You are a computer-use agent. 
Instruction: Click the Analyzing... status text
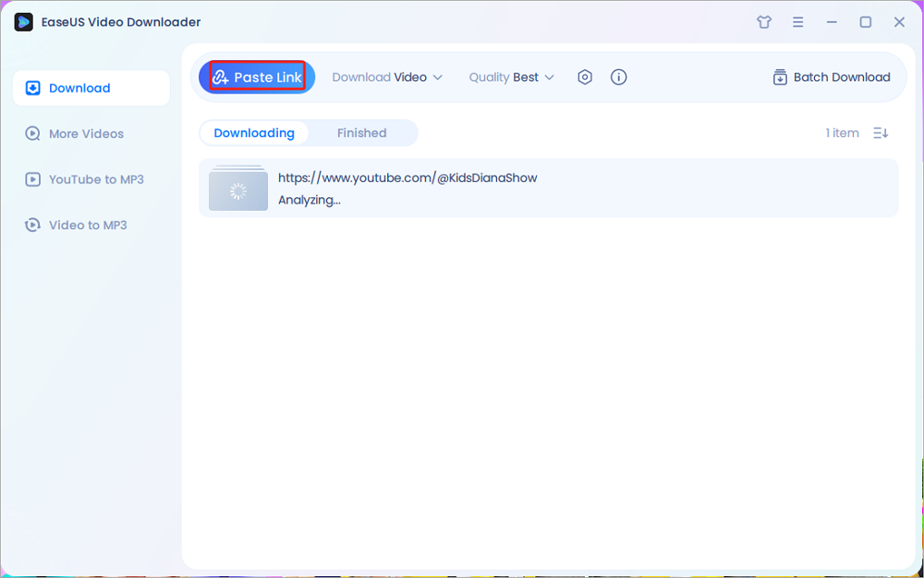(309, 200)
